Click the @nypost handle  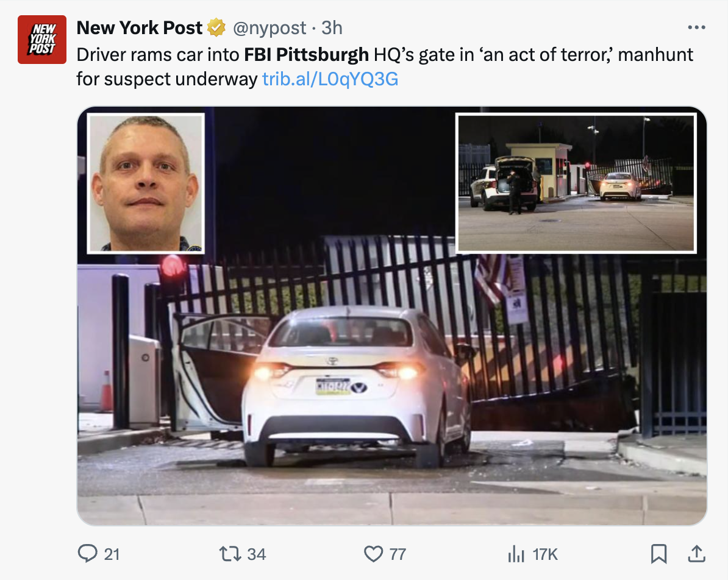(x=269, y=28)
